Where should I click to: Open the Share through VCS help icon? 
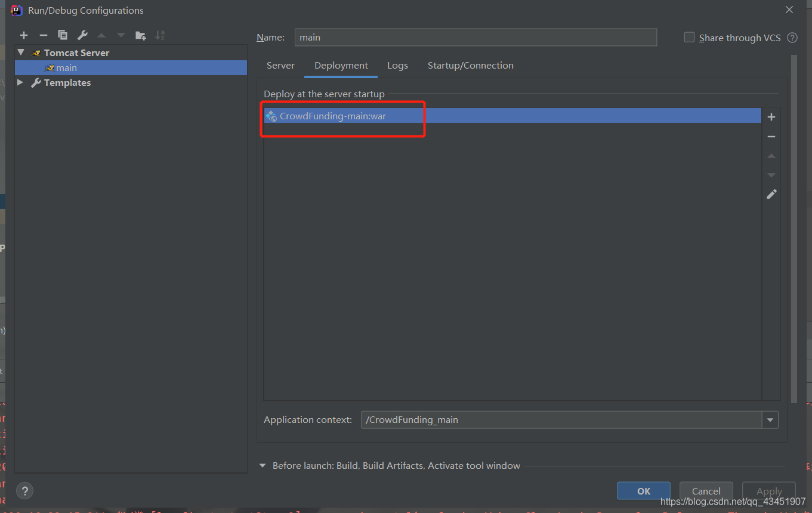pos(792,38)
